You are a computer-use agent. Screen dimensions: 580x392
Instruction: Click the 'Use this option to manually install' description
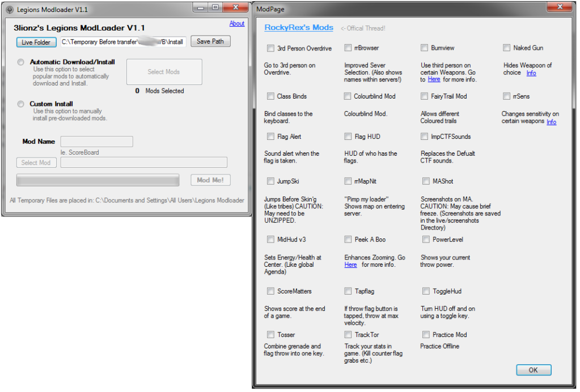(70, 115)
